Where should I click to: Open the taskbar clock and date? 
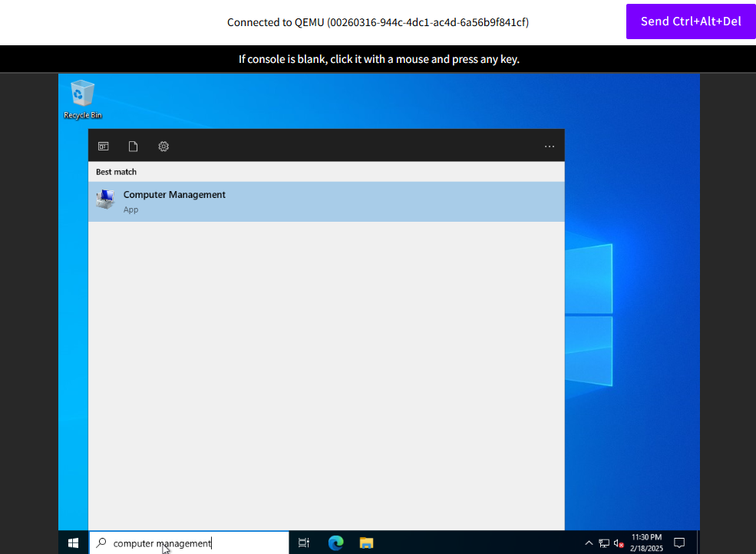[645, 542]
